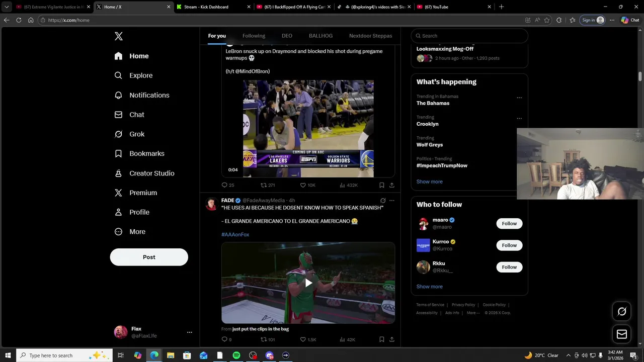Viewport: 644px width, 362px height.
Task: Open a new browser tab
Action: click(x=501, y=7)
